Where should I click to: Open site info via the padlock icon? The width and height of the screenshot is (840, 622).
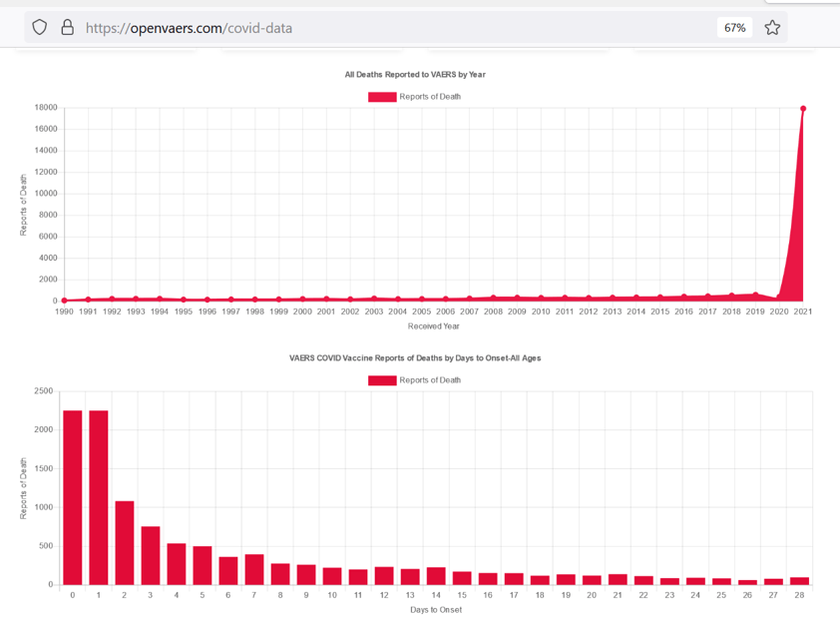pos(67,28)
